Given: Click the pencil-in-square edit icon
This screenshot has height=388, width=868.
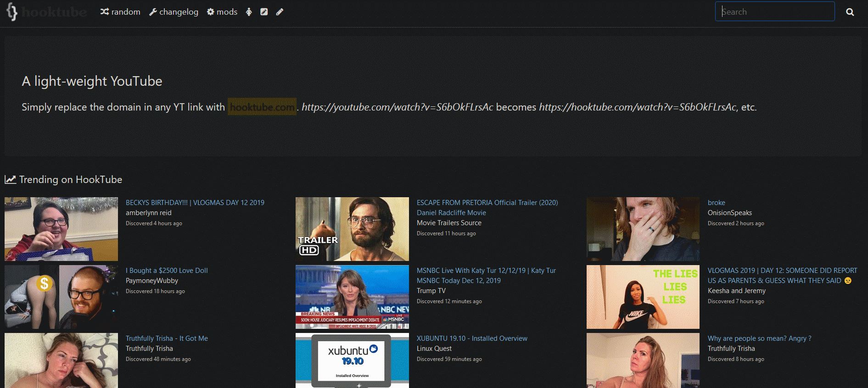Looking at the screenshot, I should coord(264,12).
